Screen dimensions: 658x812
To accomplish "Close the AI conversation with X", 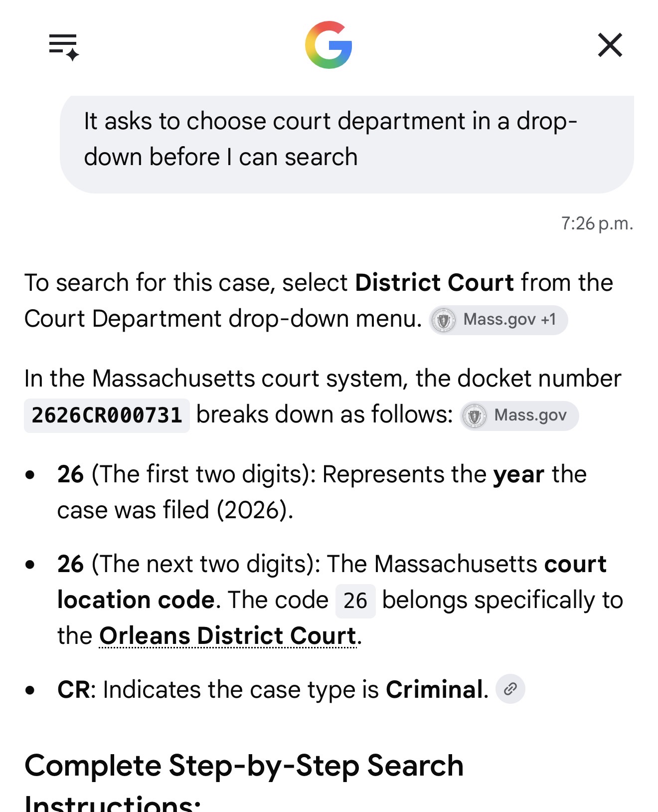I will [x=610, y=45].
